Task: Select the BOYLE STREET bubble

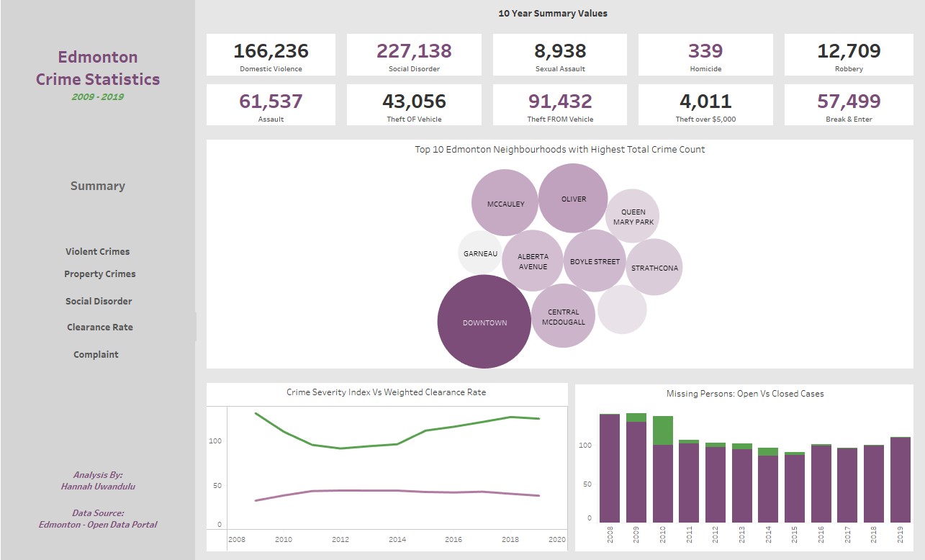Action: (594, 261)
